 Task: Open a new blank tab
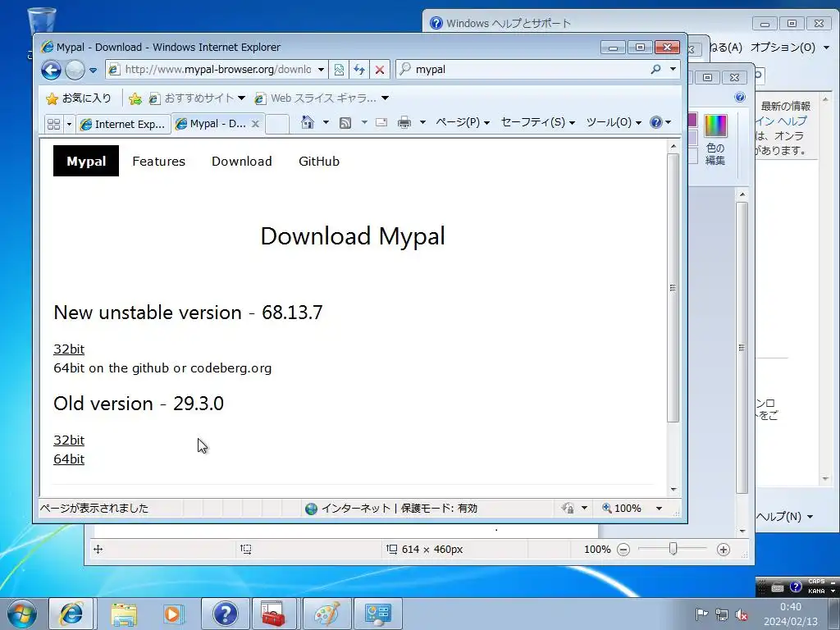(x=277, y=124)
